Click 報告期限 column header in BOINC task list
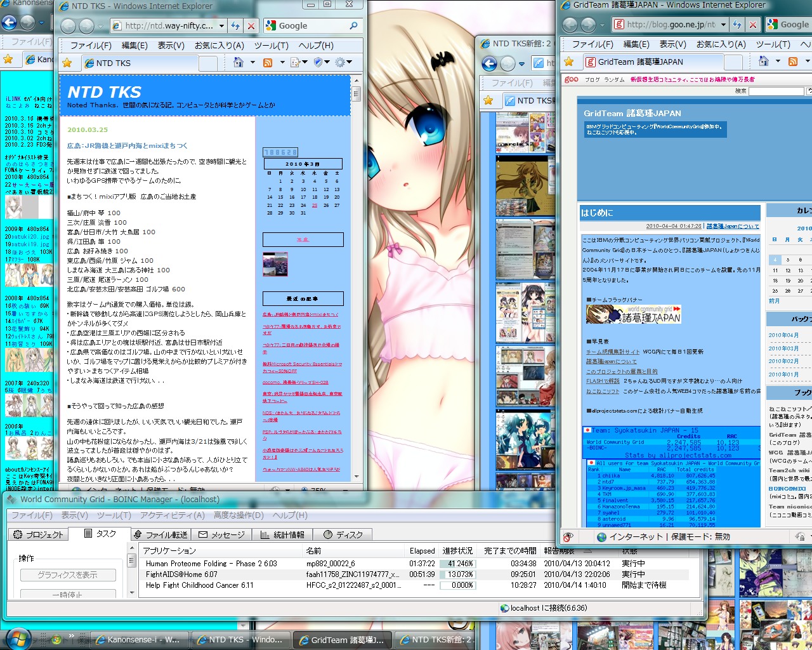The width and height of the screenshot is (812, 650). [x=580, y=551]
